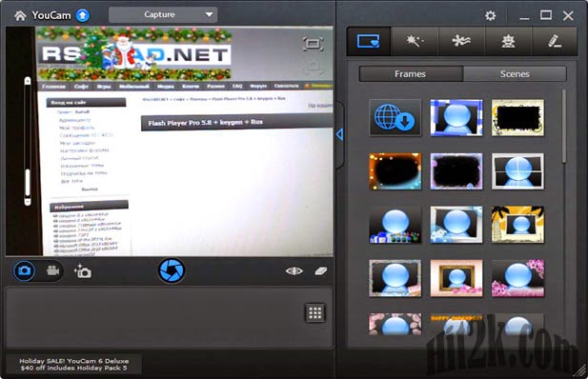Switch to photo camera mode
The image size is (588, 379).
25,270
